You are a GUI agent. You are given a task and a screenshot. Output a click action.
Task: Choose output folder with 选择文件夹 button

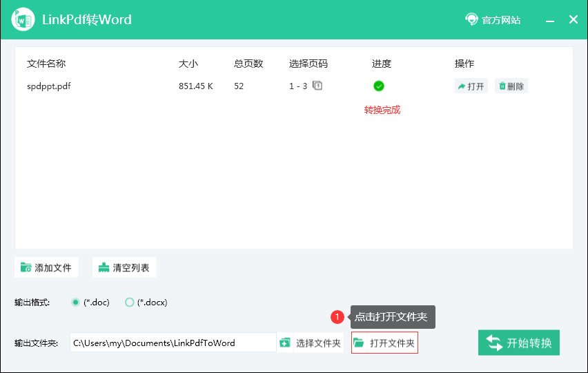[x=311, y=343]
